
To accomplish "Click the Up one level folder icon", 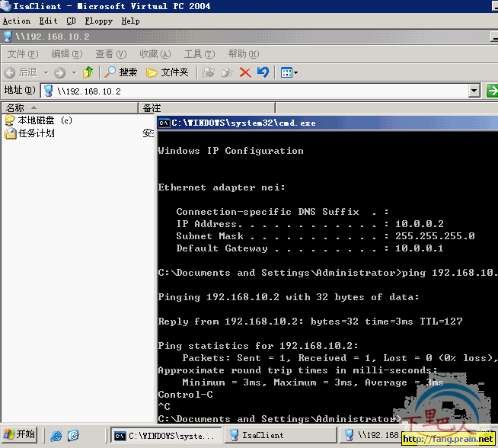I will point(88,72).
